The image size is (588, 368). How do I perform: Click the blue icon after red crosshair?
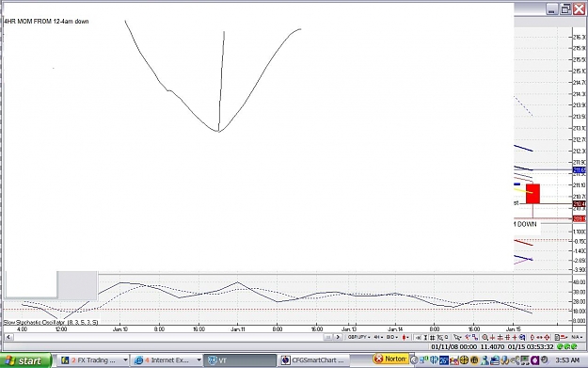(x=522, y=337)
